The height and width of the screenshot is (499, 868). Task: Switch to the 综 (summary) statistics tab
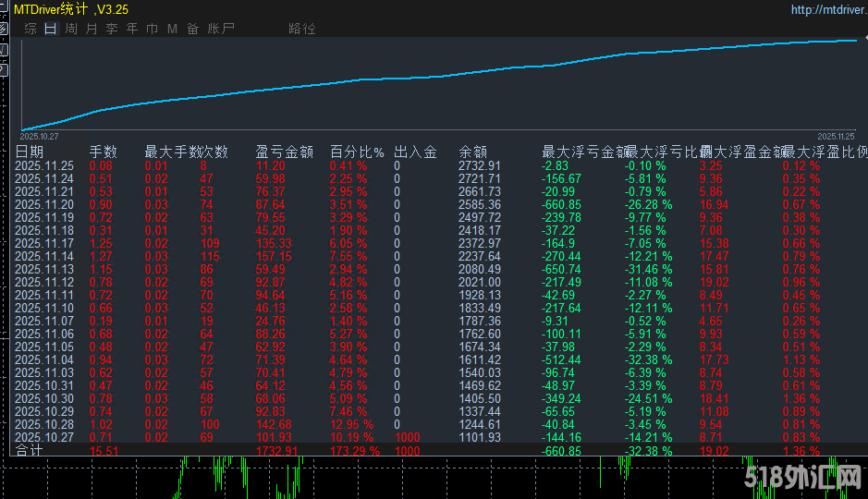tap(31, 29)
